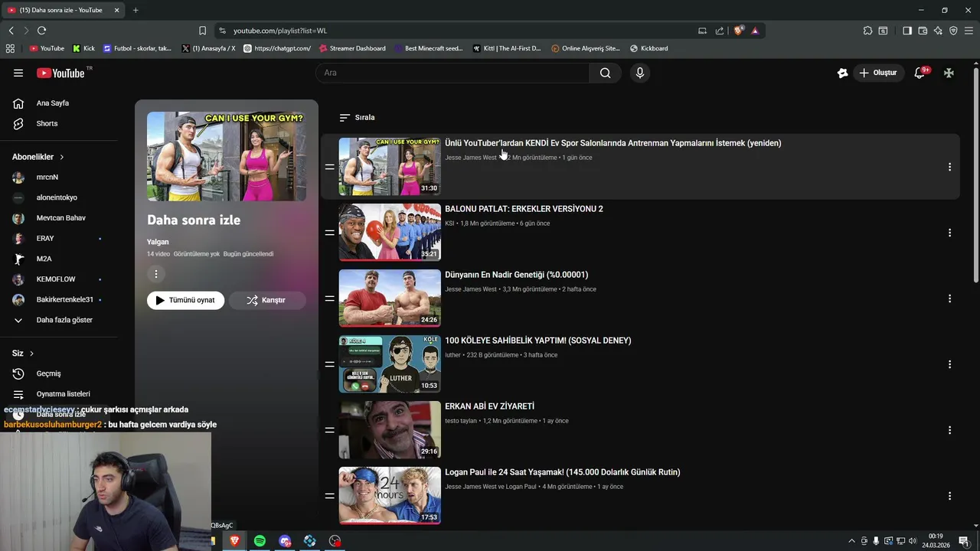This screenshot has width=980, height=551.
Task: Open Discord from the taskbar
Action: (285, 541)
